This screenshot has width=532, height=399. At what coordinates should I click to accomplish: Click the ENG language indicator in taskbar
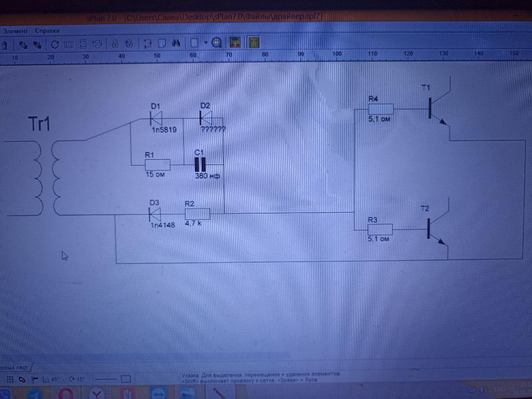(500, 389)
